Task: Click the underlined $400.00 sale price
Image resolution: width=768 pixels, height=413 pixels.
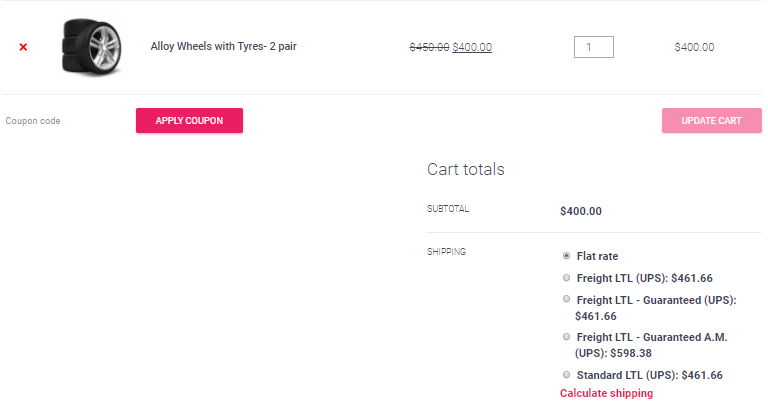Action: [x=472, y=47]
